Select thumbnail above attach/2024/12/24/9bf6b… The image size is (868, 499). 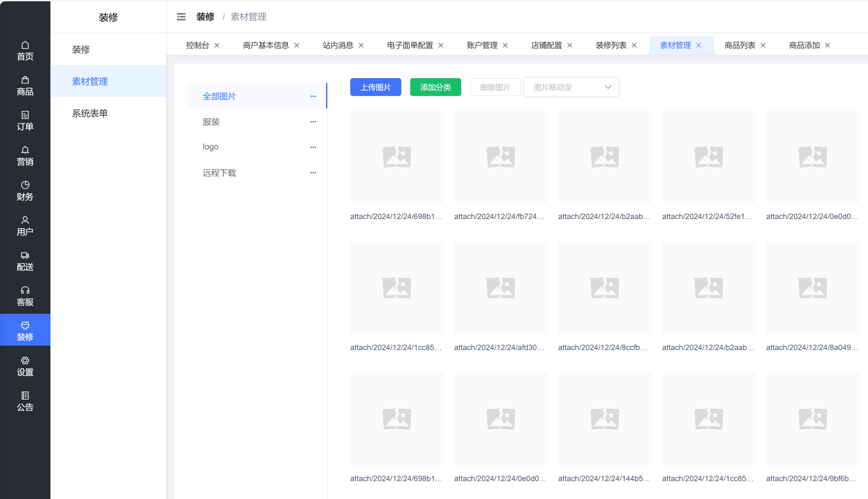pos(813,419)
